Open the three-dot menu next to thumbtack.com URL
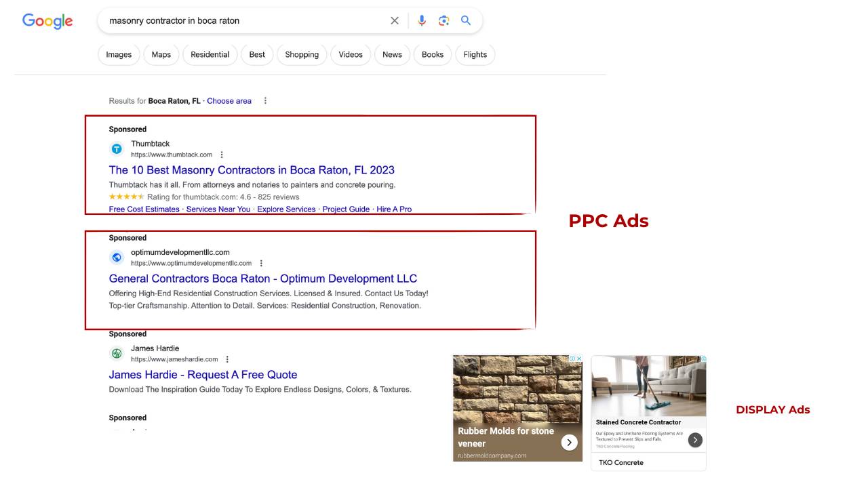 [x=222, y=155]
